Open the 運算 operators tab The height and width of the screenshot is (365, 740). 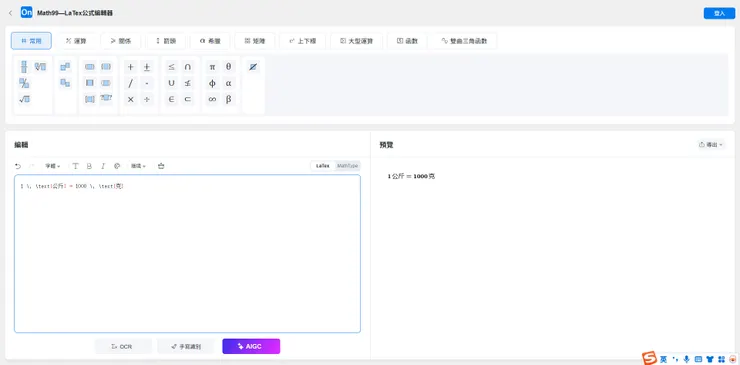click(76, 41)
